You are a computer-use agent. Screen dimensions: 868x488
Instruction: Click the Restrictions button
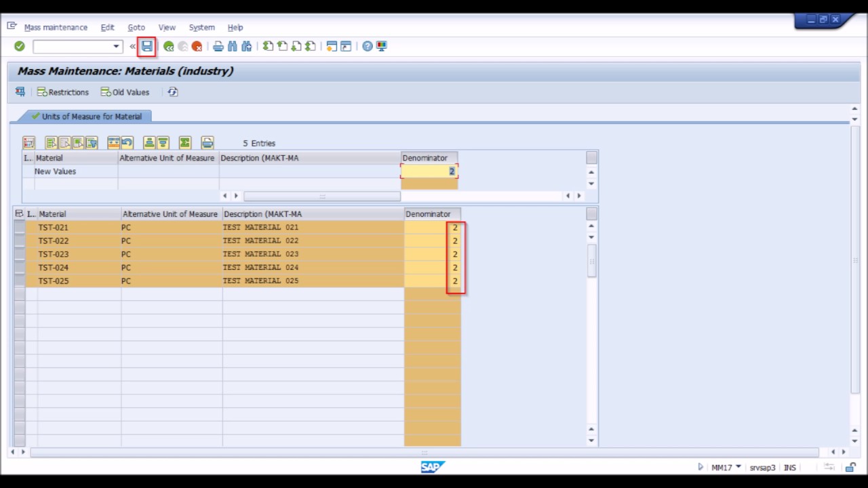click(x=63, y=91)
